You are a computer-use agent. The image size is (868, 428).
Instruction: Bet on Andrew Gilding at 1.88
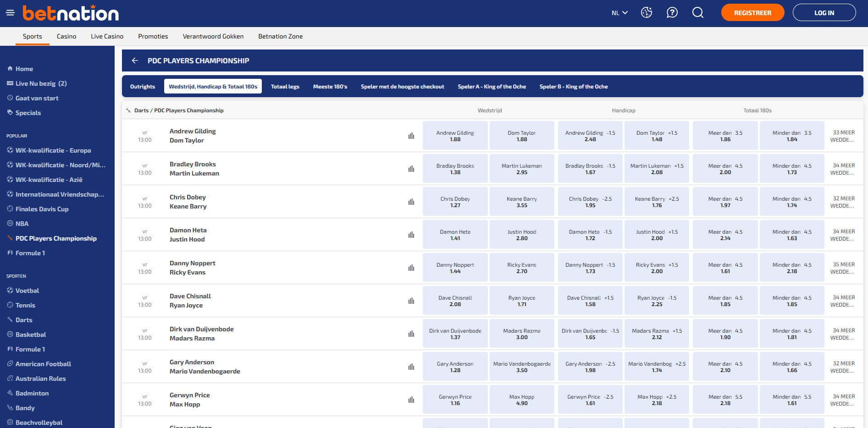pos(455,136)
